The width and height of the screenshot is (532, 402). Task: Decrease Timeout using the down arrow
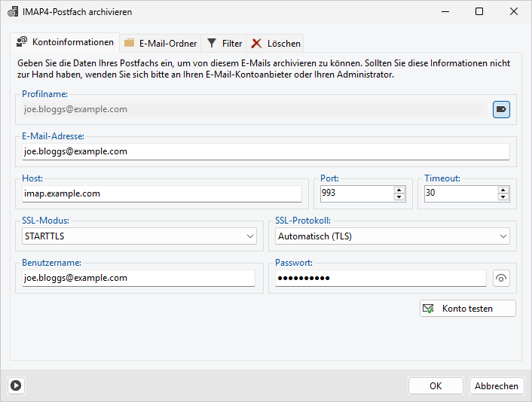point(503,197)
